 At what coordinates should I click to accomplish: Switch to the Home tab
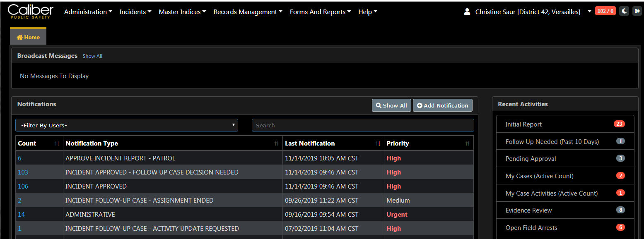point(28,37)
